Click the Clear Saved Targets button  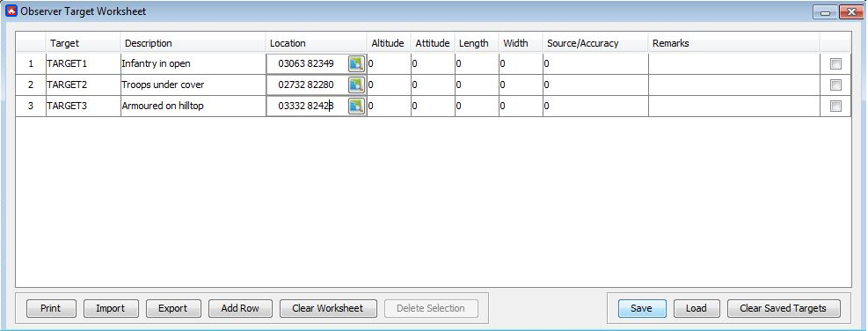coord(784,308)
